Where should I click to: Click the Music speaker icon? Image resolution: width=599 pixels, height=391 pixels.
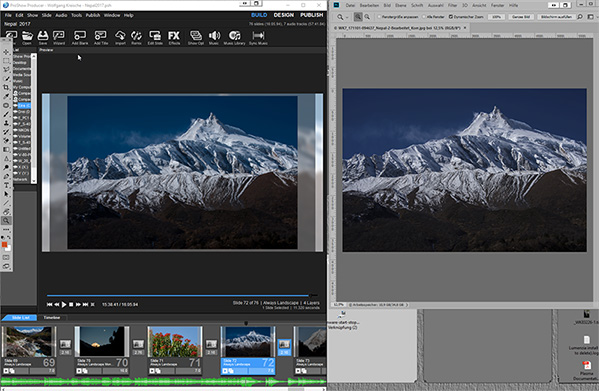(x=214, y=37)
